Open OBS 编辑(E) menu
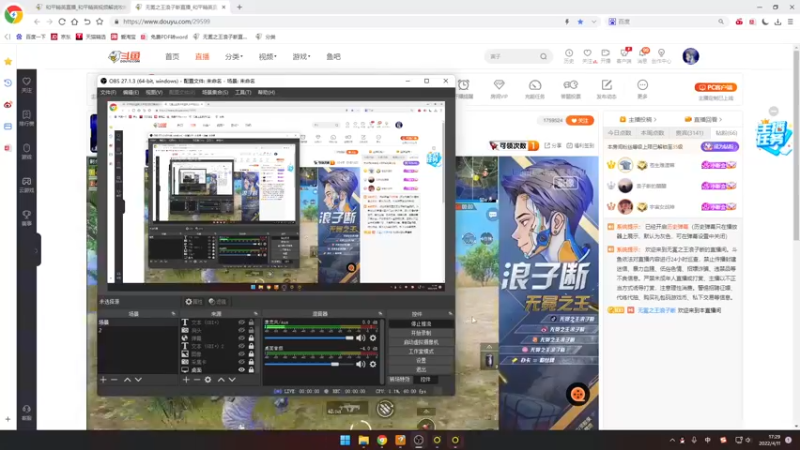 131,92
